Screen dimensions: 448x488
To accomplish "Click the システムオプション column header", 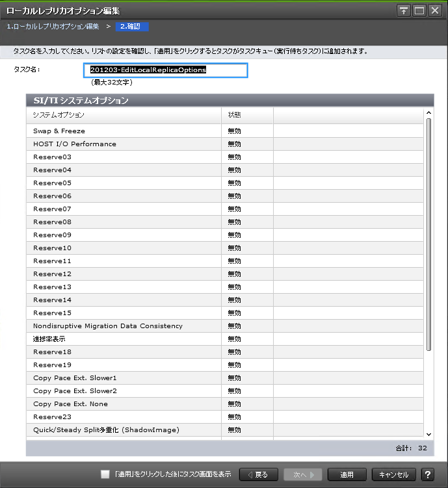I will click(x=124, y=115).
